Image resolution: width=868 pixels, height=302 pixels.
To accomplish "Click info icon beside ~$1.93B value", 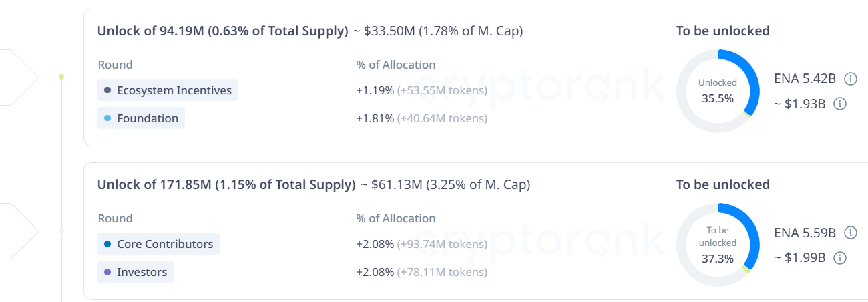I will tap(841, 104).
